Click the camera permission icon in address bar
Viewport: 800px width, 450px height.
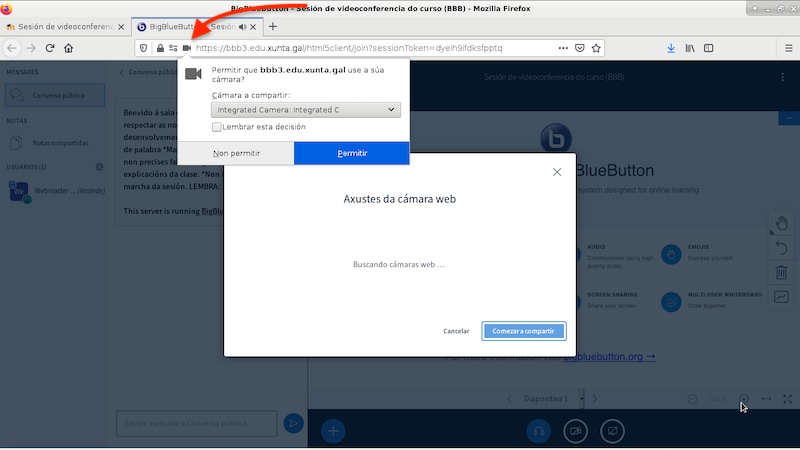point(187,48)
